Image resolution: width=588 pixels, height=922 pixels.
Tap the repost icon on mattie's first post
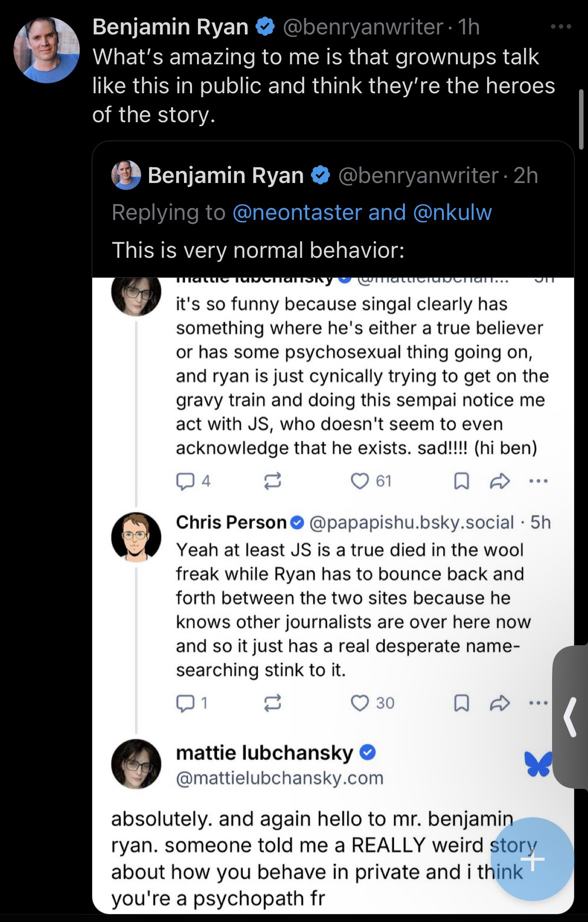click(272, 481)
